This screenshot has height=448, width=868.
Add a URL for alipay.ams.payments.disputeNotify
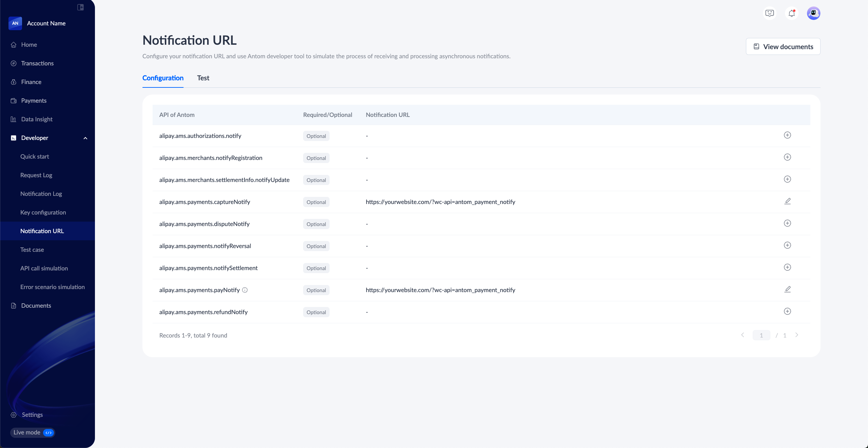(787, 223)
